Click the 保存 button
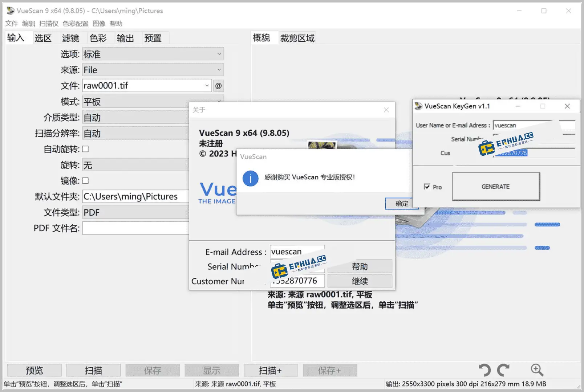Viewport: 584px width, 392px height. (x=153, y=370)
